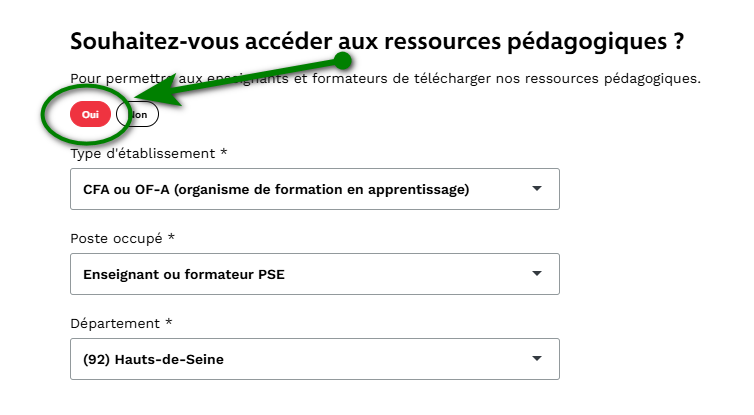Image resolution: width=754 pixels, height=415 pixels.
Task: Click the 'Type d'établissement *' field label
Action: click(148, 153)
